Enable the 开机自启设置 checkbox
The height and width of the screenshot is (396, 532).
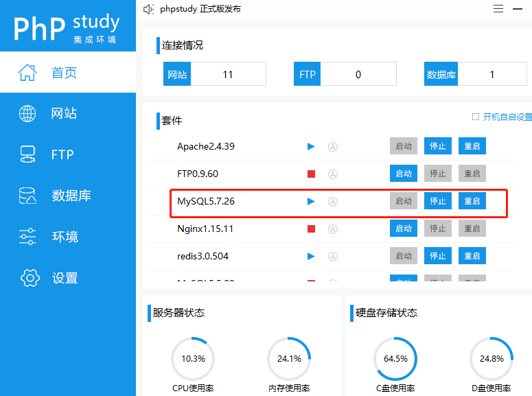(x=476, y=117)
